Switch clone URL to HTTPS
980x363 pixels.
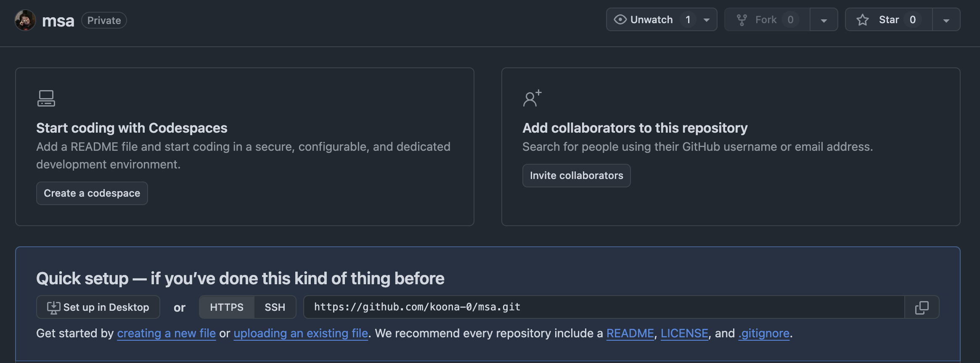point(227,307)
